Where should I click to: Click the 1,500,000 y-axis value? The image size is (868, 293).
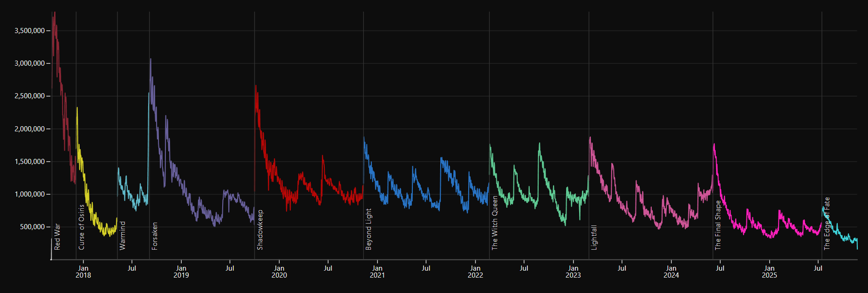click(30, 162)
